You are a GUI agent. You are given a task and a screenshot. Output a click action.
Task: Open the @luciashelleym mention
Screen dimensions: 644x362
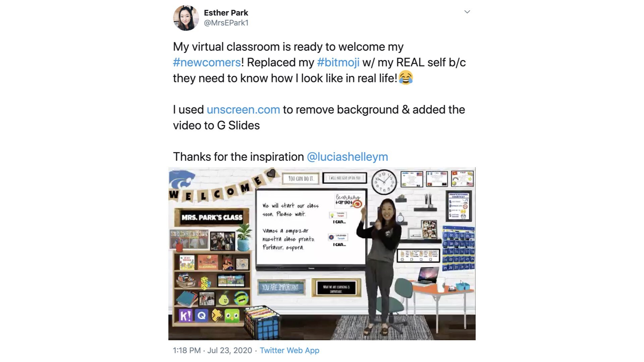[x=347, y=157]
